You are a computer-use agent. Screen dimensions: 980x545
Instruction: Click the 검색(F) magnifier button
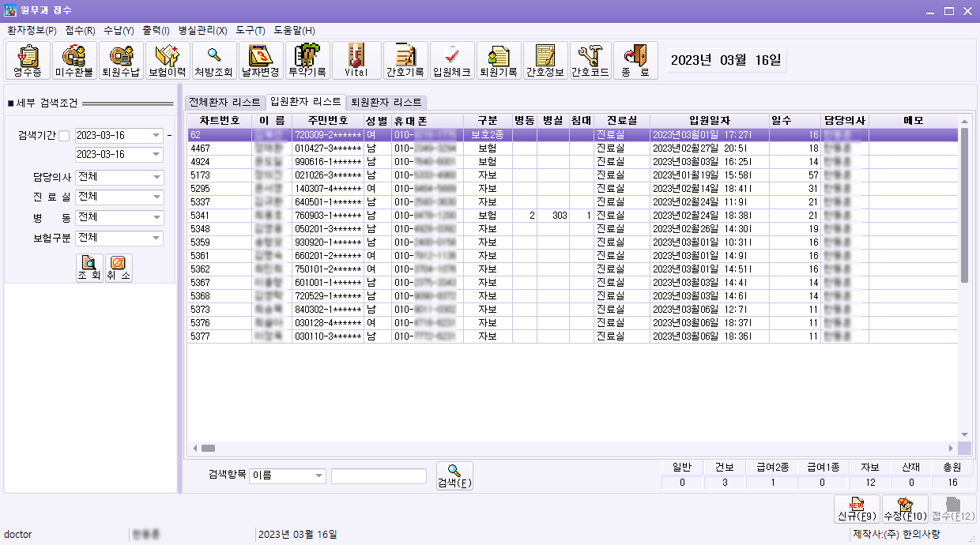click(454, 475)
